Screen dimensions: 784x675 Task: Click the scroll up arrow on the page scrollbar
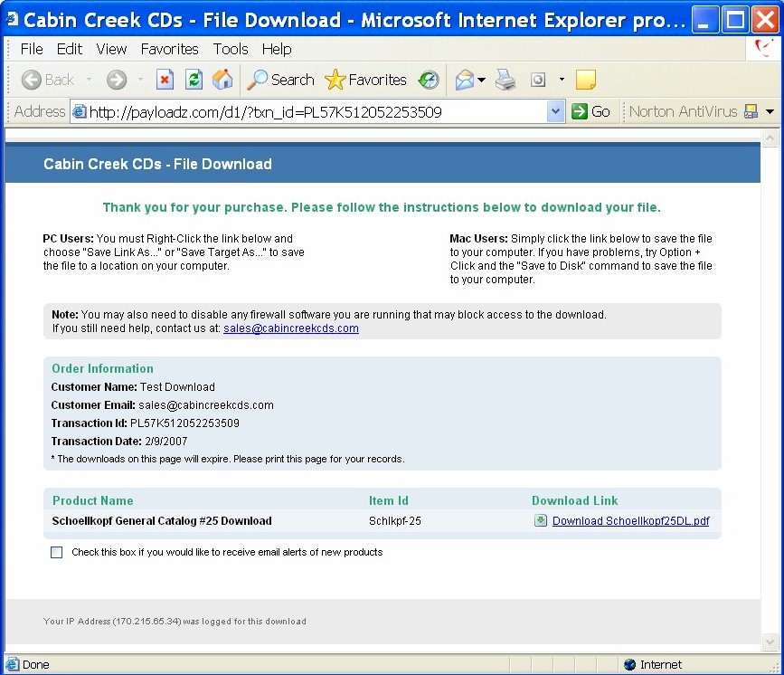coord(770,138)
